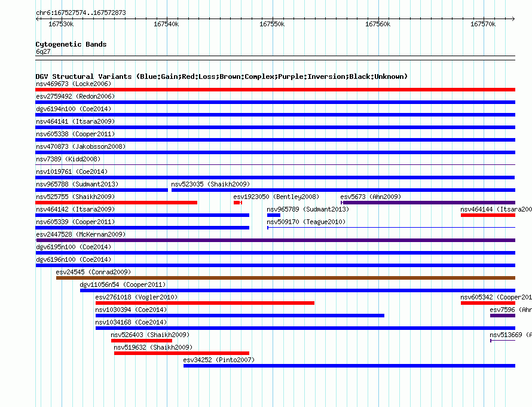Open the esv7596 label

pyautogui.click(x=510, y=310)
